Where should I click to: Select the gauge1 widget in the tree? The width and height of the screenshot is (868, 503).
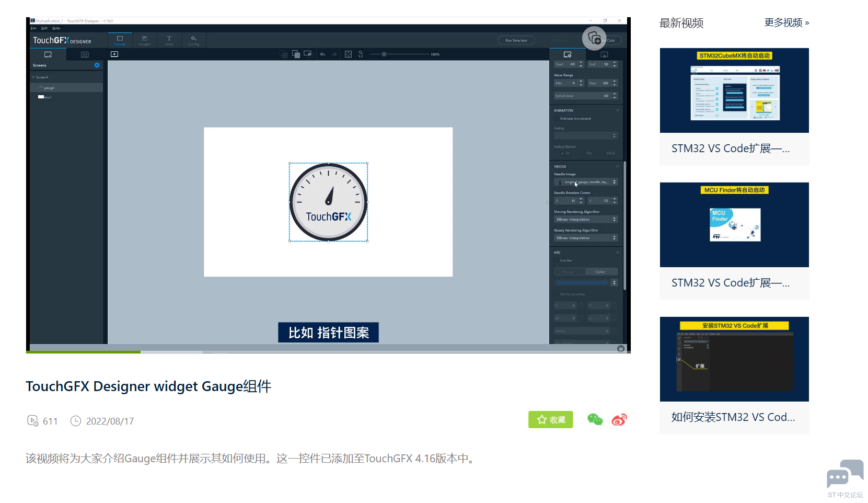pyautogui.click(x=66, y=88)
